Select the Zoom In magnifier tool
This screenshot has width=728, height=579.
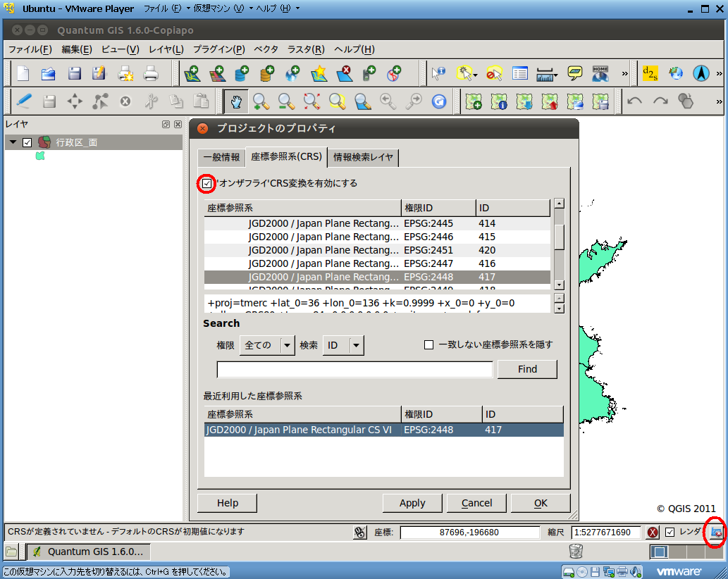point(261,101)
